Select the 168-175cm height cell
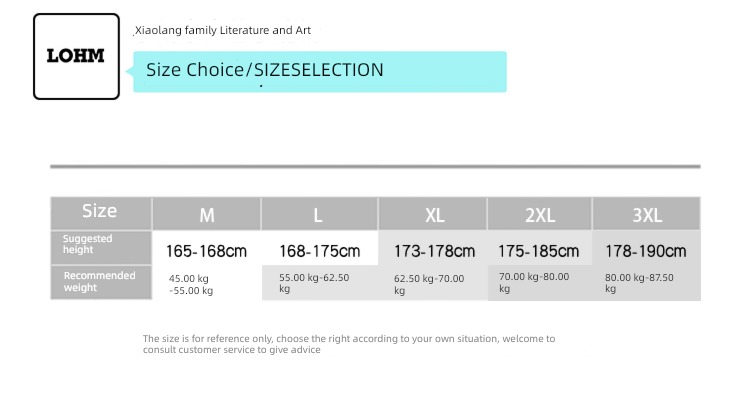This screenshot has height=410, width=750. [320, 251]
